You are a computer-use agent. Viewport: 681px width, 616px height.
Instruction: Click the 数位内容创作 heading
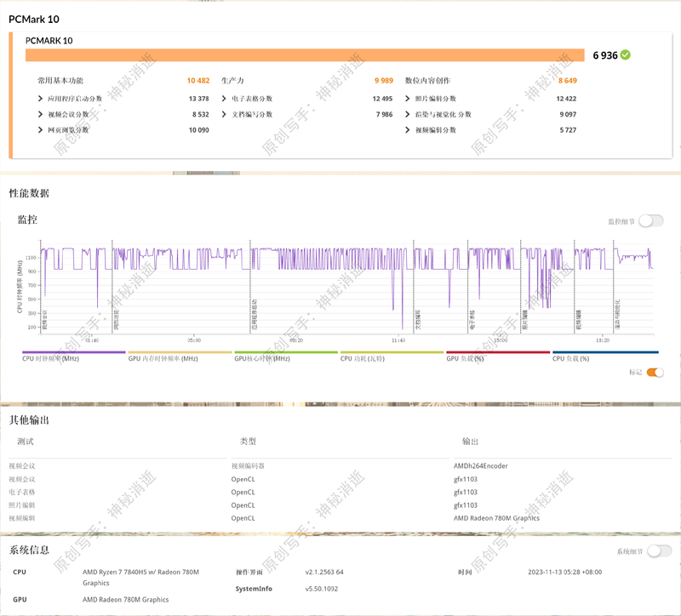(428, 80)
